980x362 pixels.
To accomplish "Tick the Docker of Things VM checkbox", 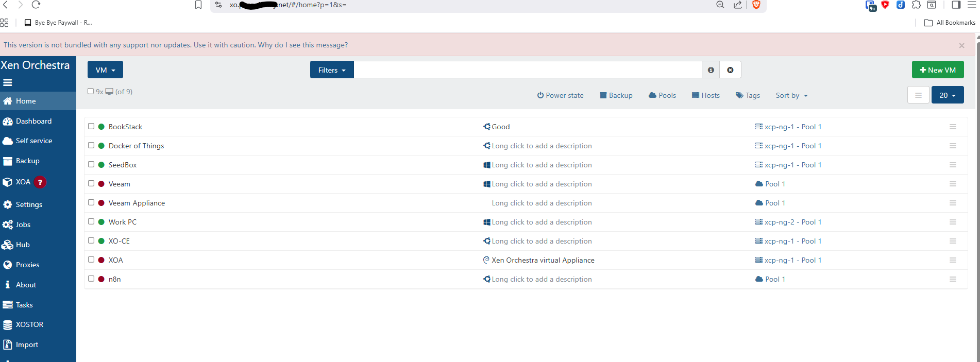I will (x=91, y=145).
